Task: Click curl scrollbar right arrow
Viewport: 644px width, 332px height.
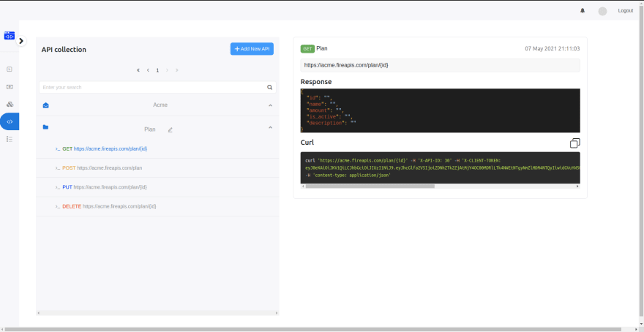Action: pos(577,186)
